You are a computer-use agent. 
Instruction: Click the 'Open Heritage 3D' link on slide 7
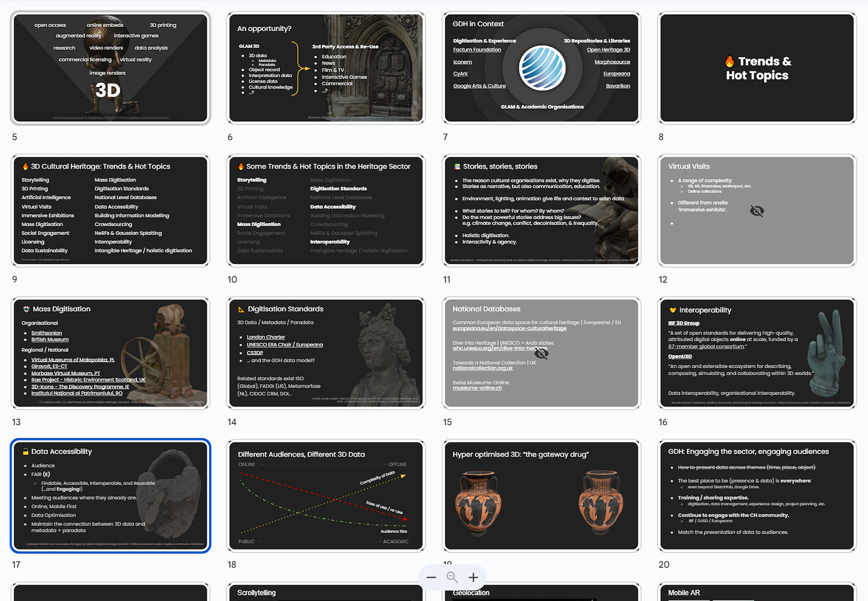pos(608,50)
